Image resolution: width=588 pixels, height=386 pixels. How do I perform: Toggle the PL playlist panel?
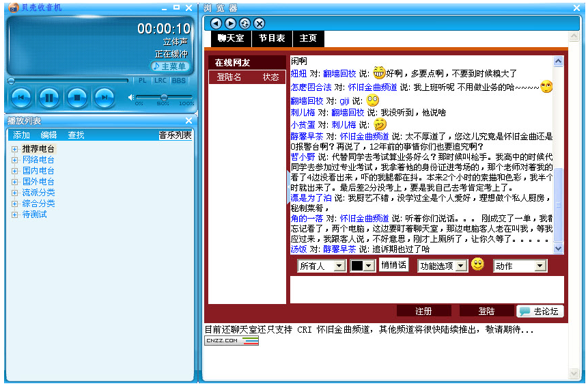pos(143,81)
